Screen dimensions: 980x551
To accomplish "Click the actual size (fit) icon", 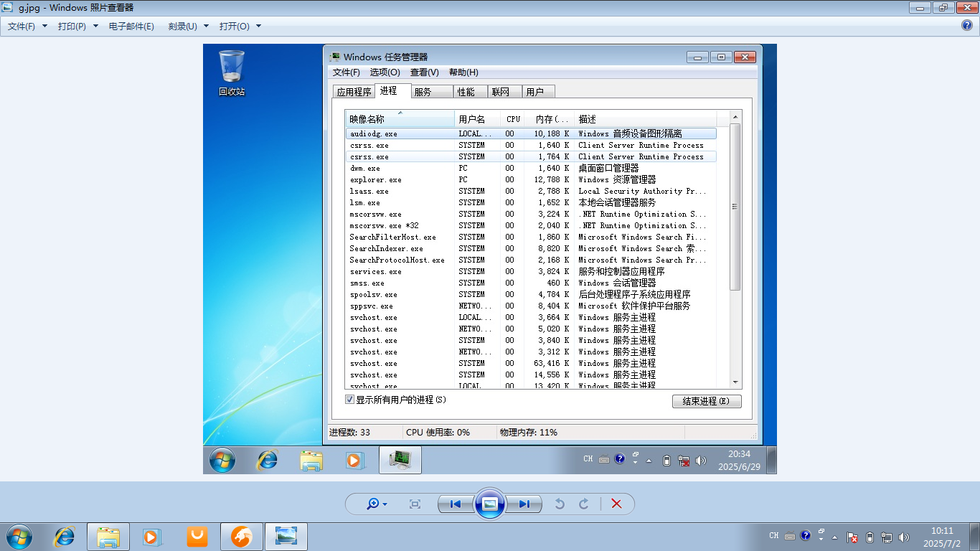I will click(x=415, y=504).
